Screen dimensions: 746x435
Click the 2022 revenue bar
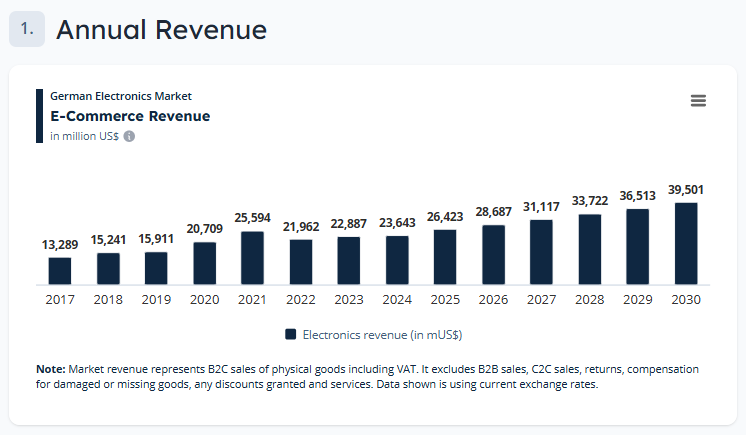tap(301, 262)
